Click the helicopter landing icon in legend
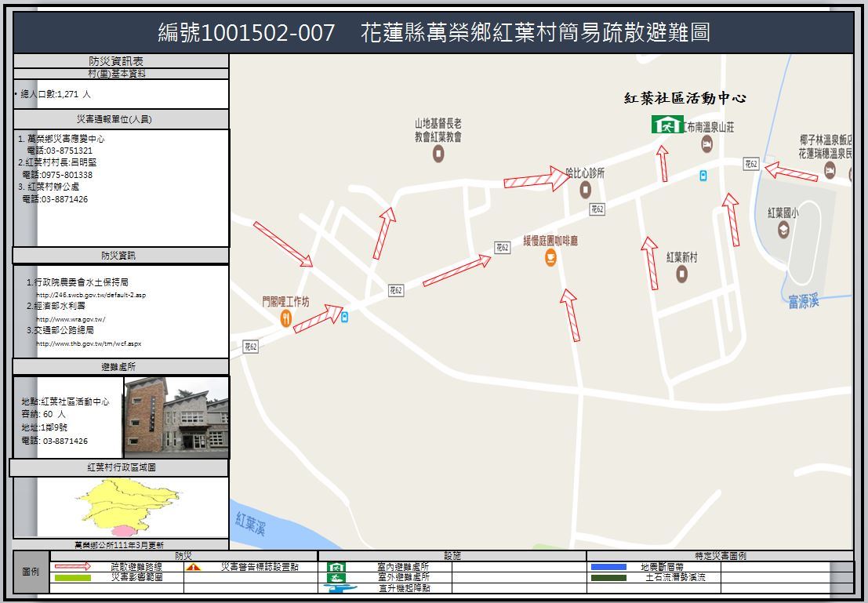Screen dimensions: 868x603 336,588
